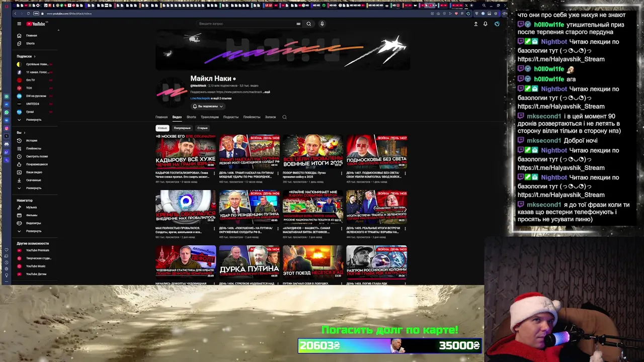Search within the channel using magnifier icon
This screenshot has height=362, width=644.
[284, 117]
